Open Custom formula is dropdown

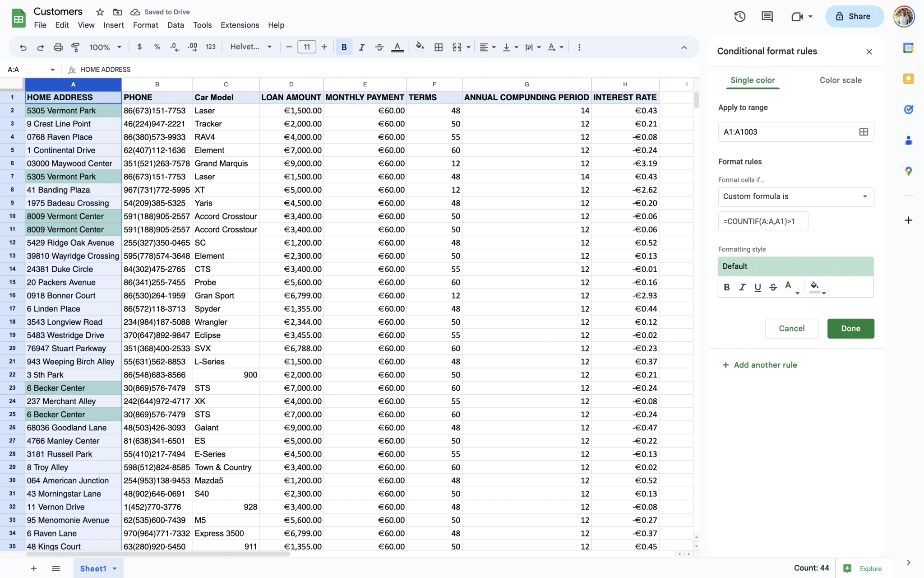click(x=796, y=196)
